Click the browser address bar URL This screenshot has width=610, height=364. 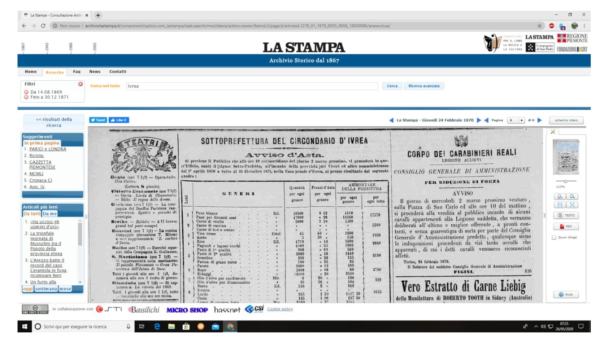pyautogui.click(x=237, y=26)
